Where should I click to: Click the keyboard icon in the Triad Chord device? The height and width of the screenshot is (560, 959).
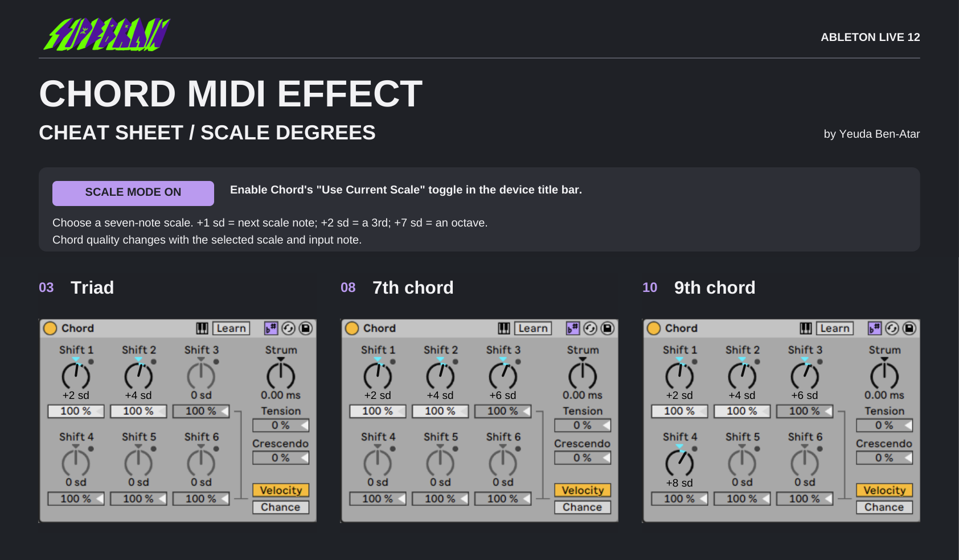[x=202, y=328]
